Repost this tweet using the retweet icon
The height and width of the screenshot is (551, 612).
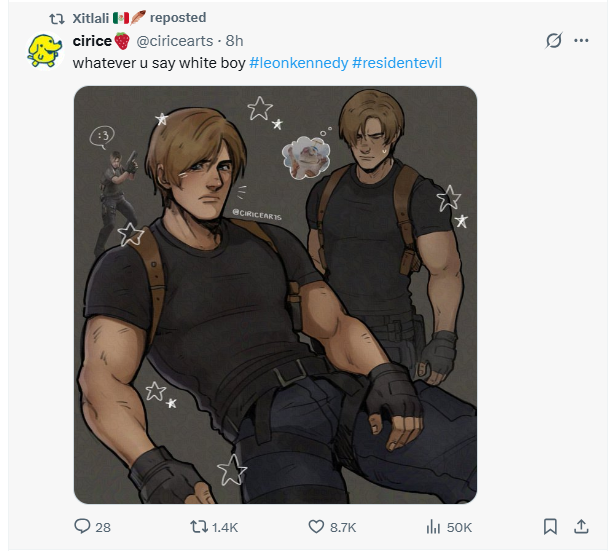(x=198, y=526)
